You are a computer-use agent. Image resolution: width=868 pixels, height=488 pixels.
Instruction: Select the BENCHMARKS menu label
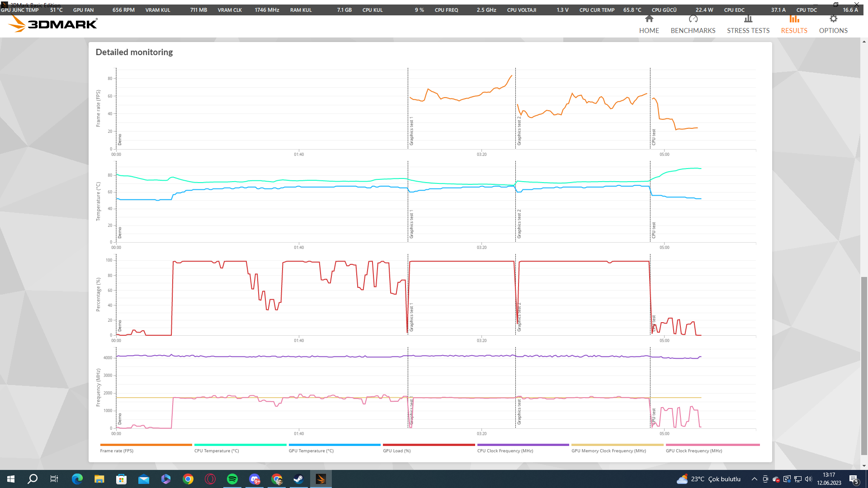coord(693,31)
